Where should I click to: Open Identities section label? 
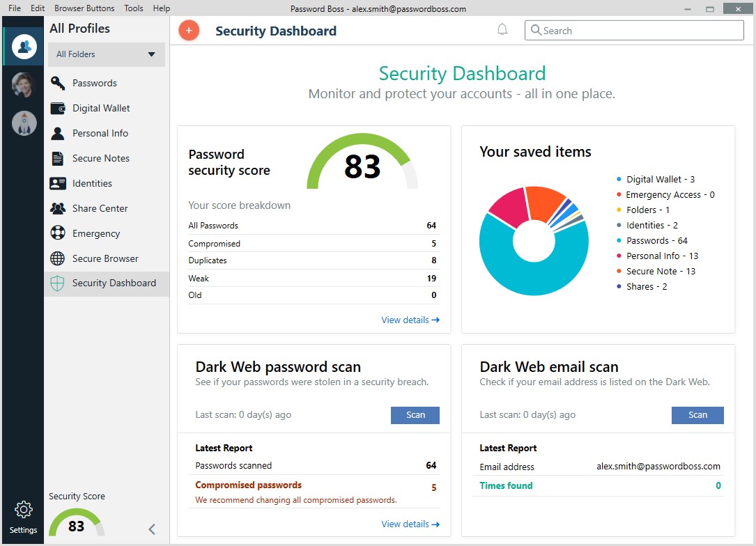point(92,183)
